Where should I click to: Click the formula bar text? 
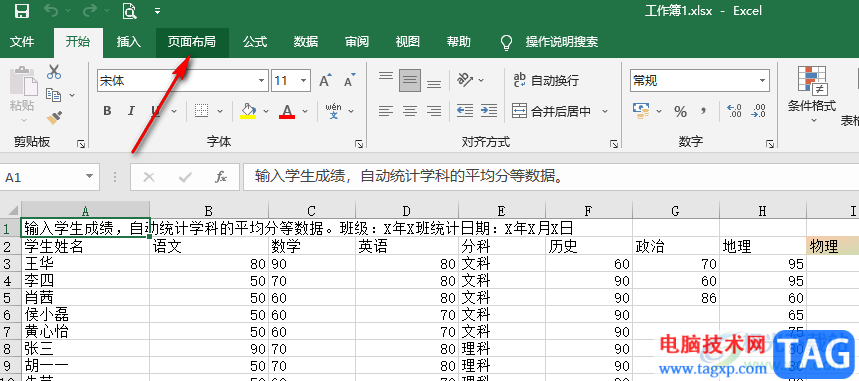(410, 177)
